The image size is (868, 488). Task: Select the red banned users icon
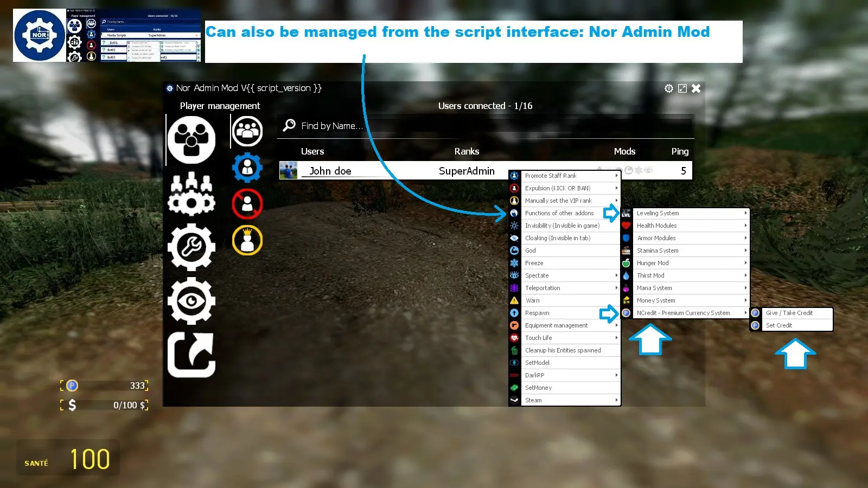pyautogui.click(x=247, y=204)
